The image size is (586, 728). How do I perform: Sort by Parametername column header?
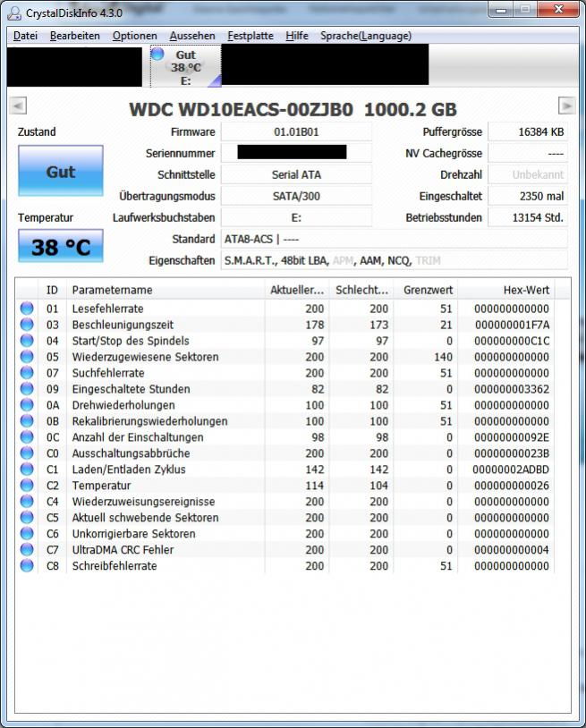pos(166,290)
